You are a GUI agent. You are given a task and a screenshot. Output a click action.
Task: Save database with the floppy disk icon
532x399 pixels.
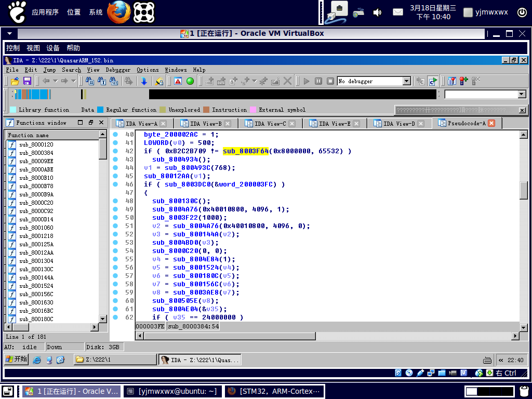pos(27,81)
